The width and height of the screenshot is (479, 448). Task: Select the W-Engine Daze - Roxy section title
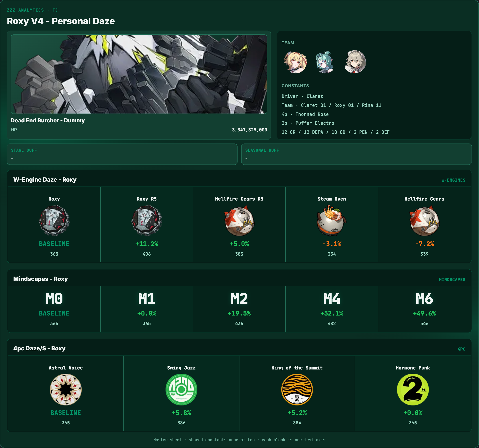[x=45, y=180]
